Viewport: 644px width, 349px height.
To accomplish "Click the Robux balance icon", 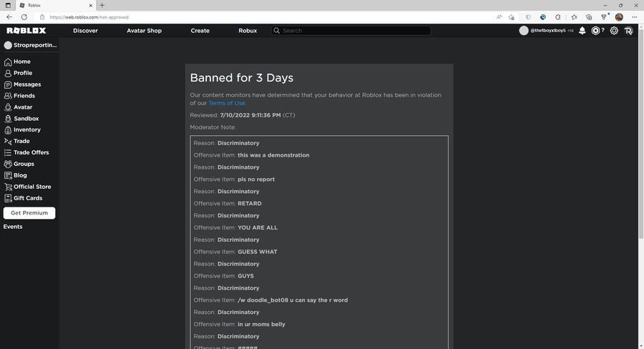I will point(595,30).
